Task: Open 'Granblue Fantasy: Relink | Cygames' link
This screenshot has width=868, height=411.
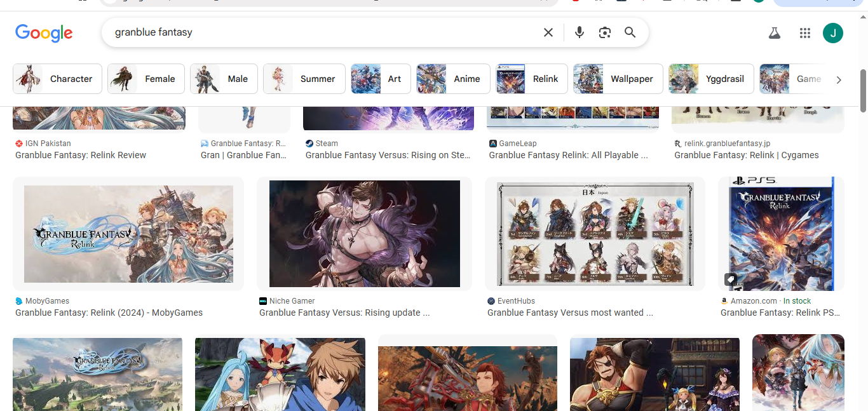Action: coord(747,155)
